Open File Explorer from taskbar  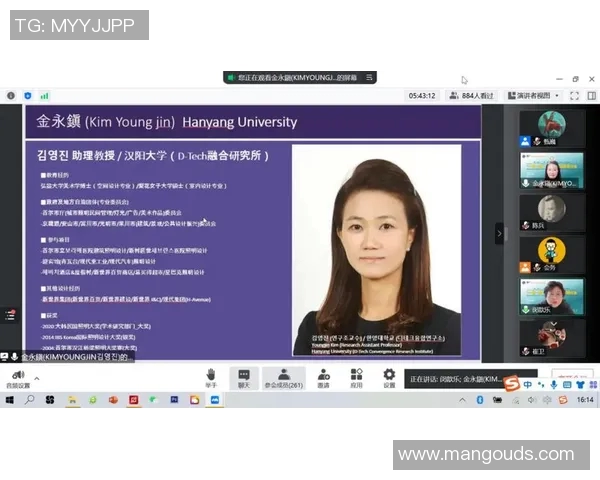pyautogui.click(x=72, y=400)
